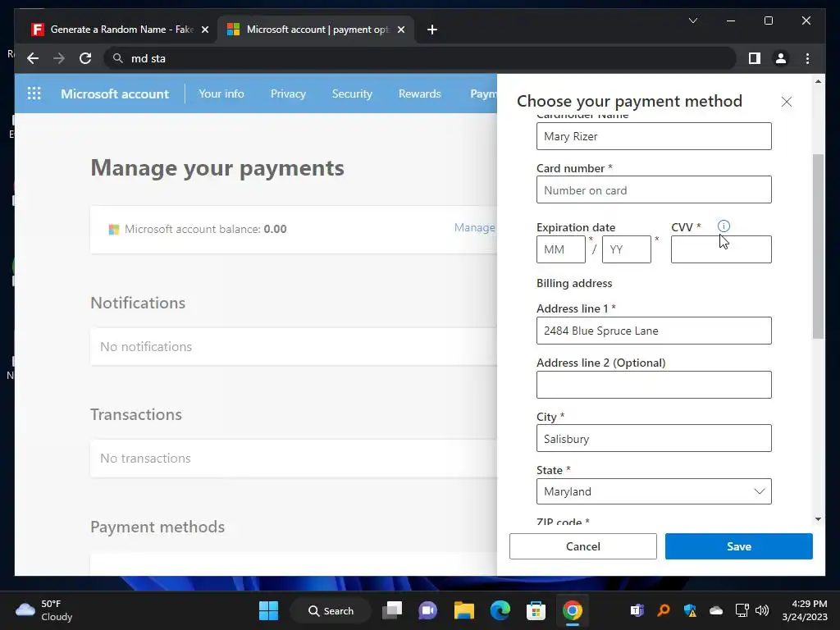Screen dimensions: 840x630
Task: Click the taskbar Search box
Action: tap(330, 610)
